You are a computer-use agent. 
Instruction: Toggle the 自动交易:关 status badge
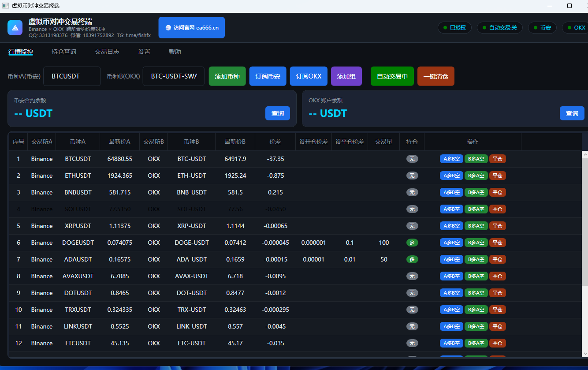[500, 27]
